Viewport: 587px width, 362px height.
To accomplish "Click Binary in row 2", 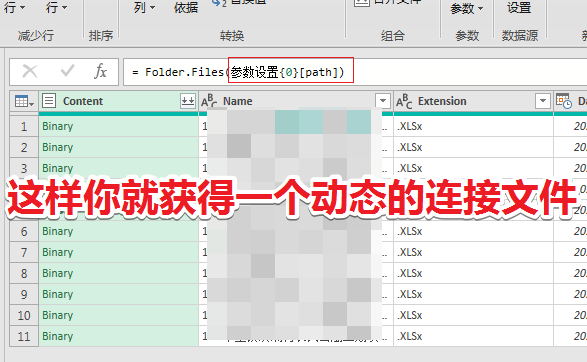I will click(57, 147).
